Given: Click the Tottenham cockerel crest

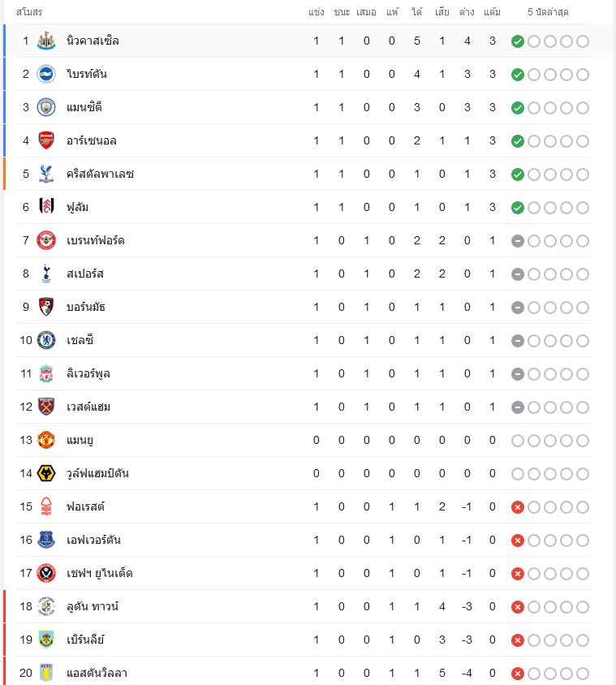Looking at the screenshot, I should (46, 274).
